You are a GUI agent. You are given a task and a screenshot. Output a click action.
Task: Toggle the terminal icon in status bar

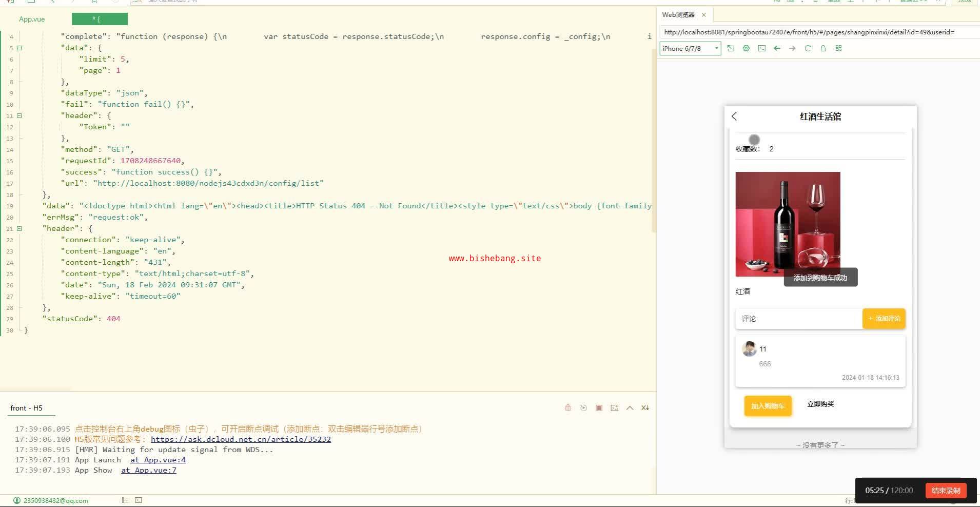tap(139, 500)
